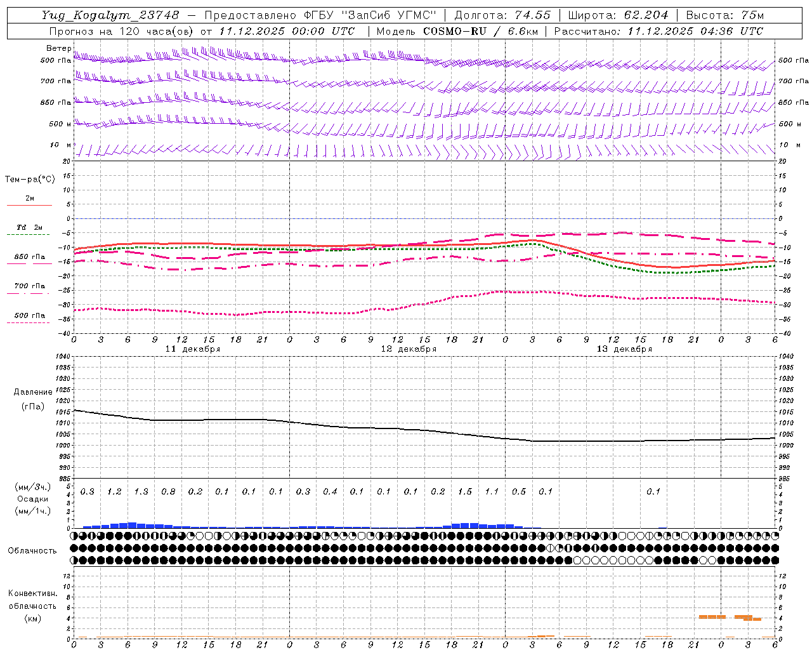812x650 pixels.
Task: Click the Конвективн. label of convective cloud panel
Action: pyautogui.click(x=33, y=594)
